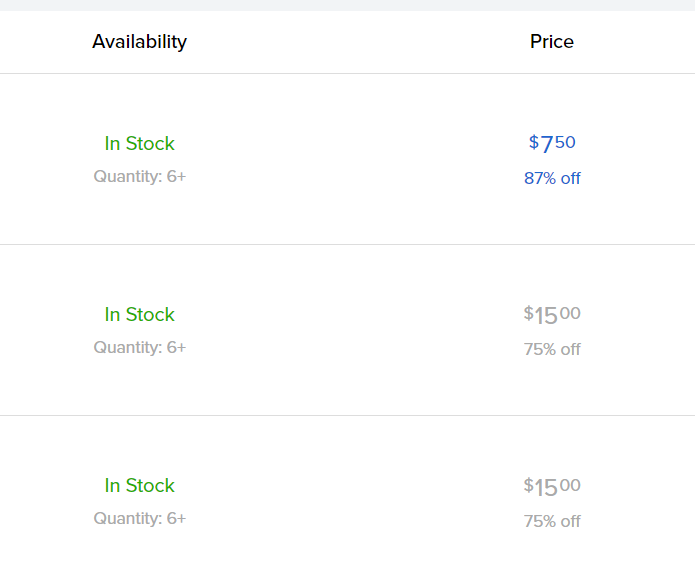The image size is (695, 573).
Task: Click the Availability column header
Action: 139,42
